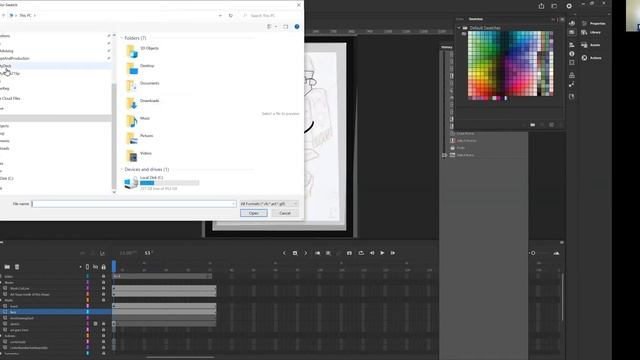Image resolution: width=640 pixels, height=360 pixels.
Task: Click the share/publish icon in Animate title bar
Action: pos(541,6)
